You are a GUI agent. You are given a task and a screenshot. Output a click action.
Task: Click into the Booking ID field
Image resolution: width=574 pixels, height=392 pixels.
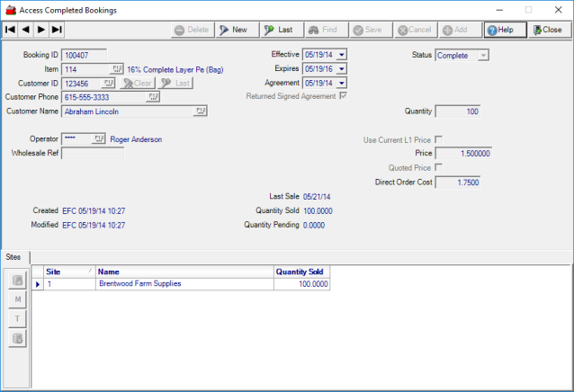tap(83, 55)
